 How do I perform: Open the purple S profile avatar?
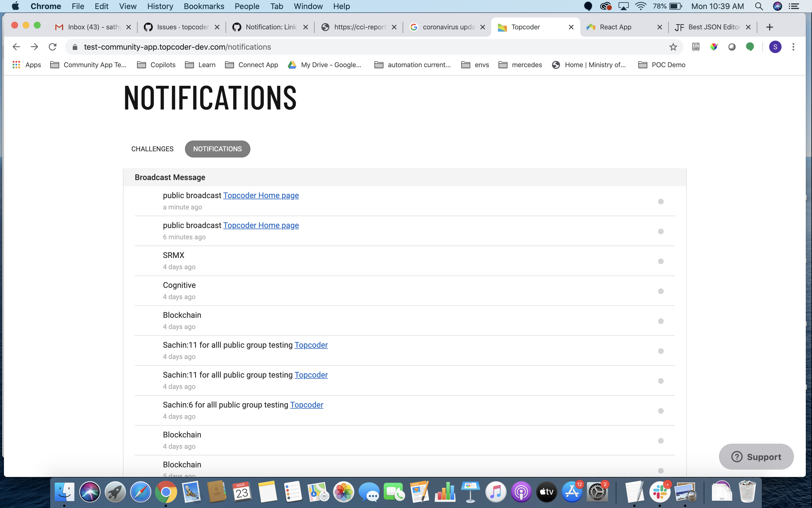point(775,47)
